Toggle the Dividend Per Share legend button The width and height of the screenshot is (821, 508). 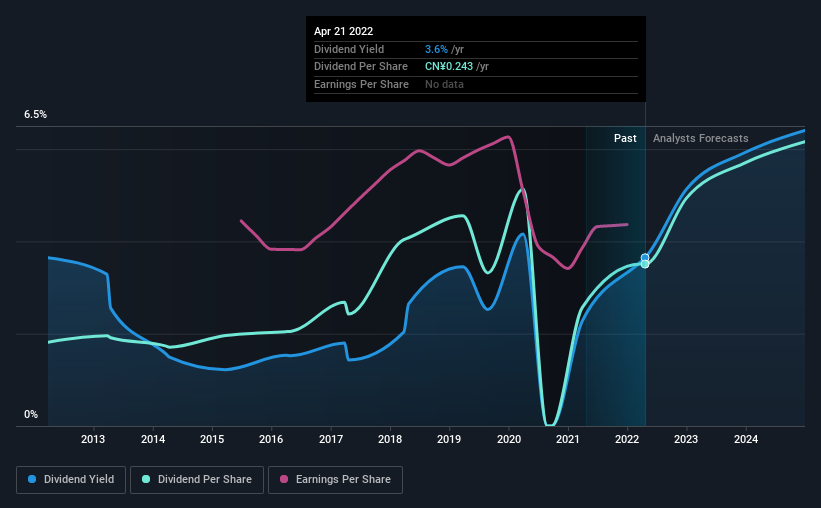coord(197,479)
